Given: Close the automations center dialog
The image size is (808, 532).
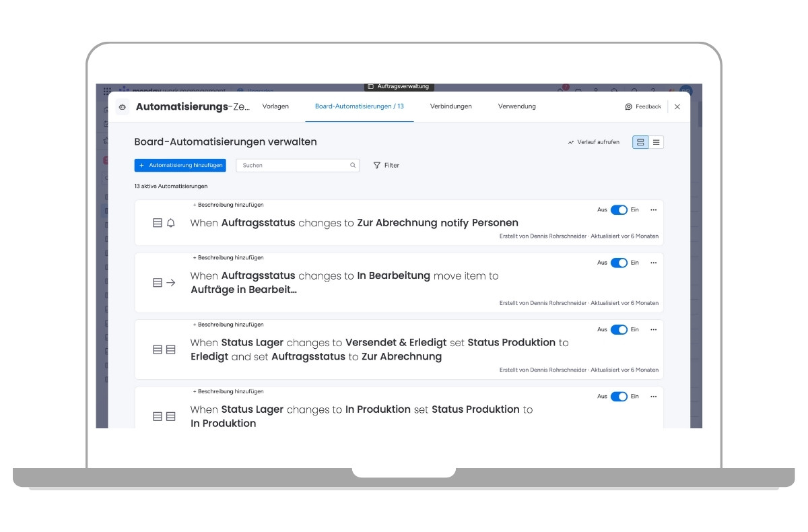Looking at the screenshot, I should [x=677, y=106].
